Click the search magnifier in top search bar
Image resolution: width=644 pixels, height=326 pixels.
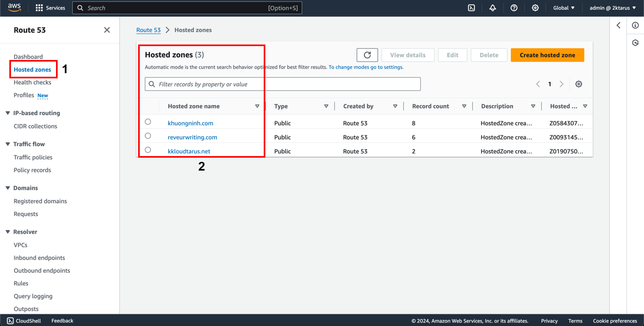[x=80, y=8]
